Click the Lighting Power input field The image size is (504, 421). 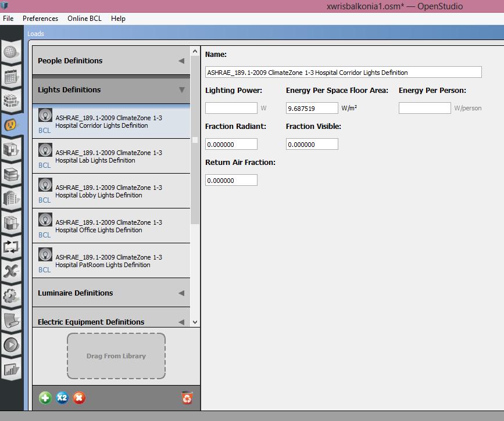click(231, 108)
